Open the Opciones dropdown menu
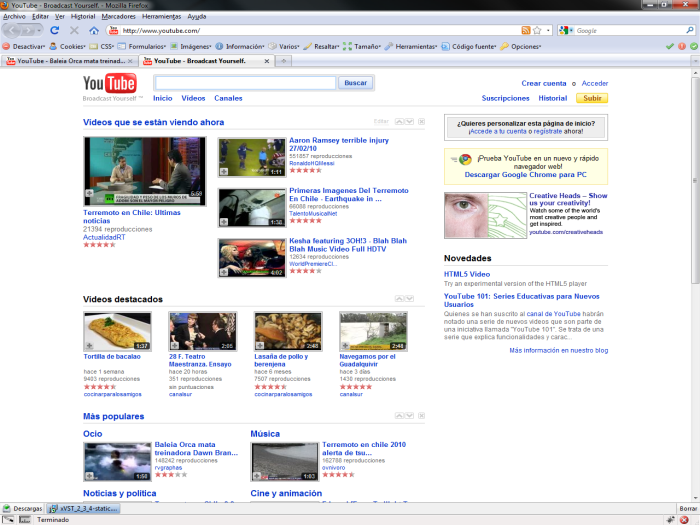 pyautogui.click(x=521, y=46)
